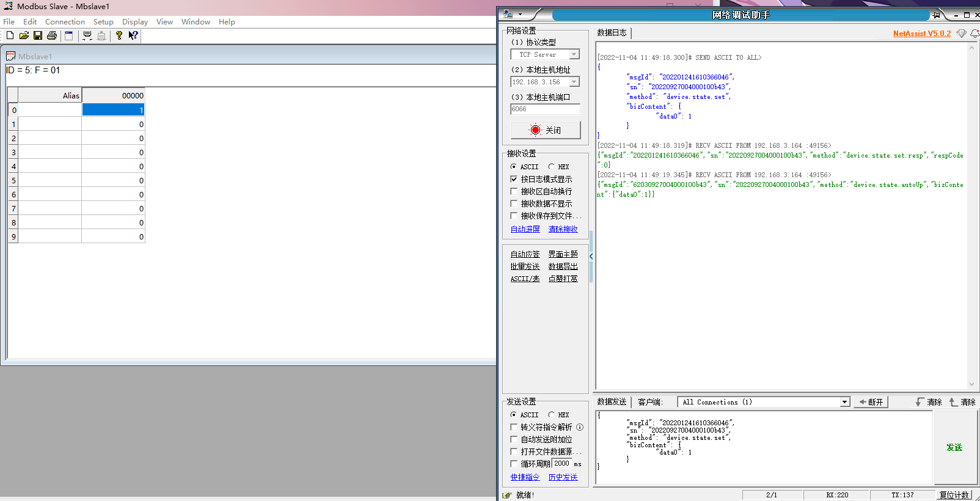This screenshot has width=980, height=501.
Task: Click the info icon next to 转义符指令解析
Action: coord(580,427)
